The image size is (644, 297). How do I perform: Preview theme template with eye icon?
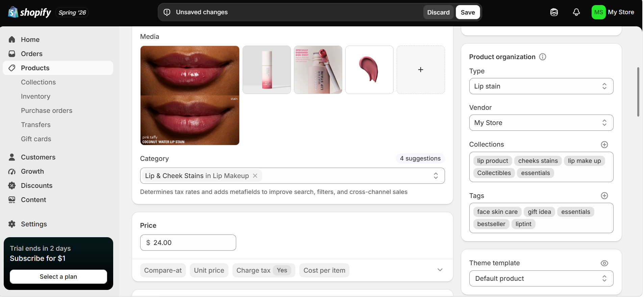[604, 263]
